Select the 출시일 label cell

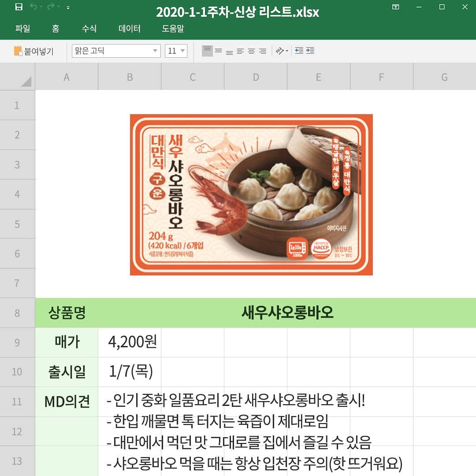(x=67, y=372)
